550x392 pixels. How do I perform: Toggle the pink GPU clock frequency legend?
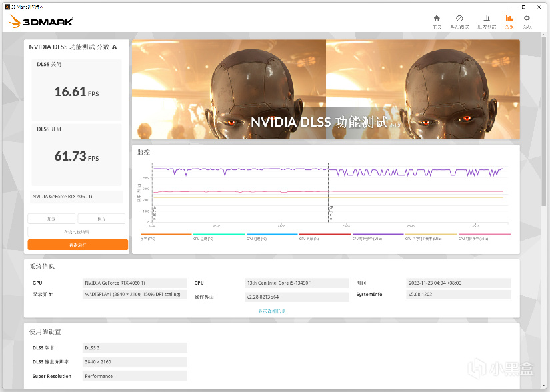[485, 237]
